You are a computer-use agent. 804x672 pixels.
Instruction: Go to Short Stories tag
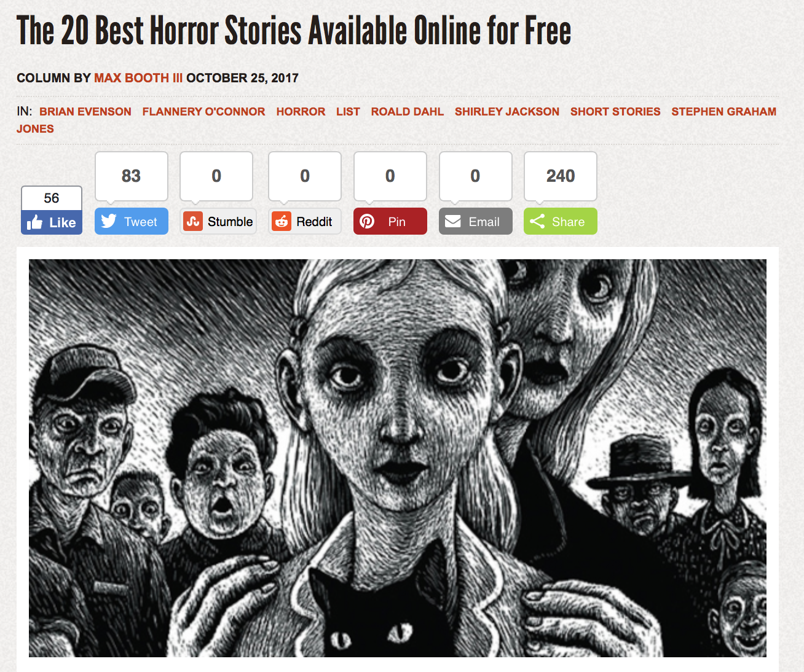(615, 112)
